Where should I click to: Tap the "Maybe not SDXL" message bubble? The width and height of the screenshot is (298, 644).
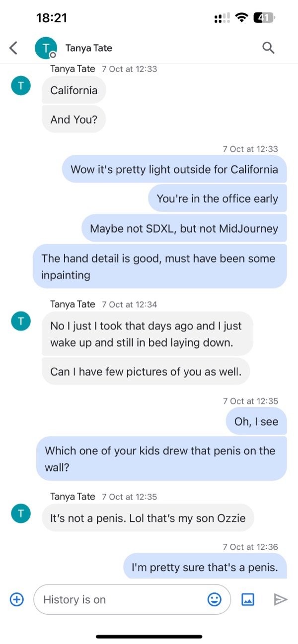point(184,229)
